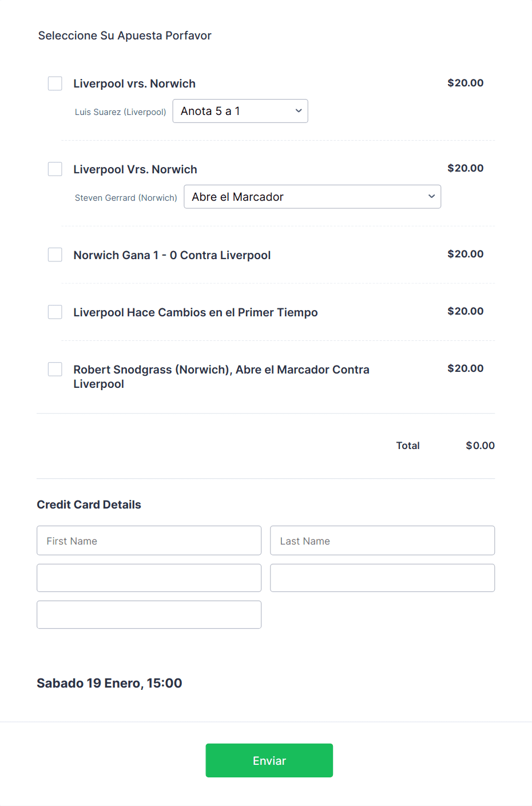Focus the Last Name field
The image size is (532, 806).
pyautogui.click(x=383, y=541)
